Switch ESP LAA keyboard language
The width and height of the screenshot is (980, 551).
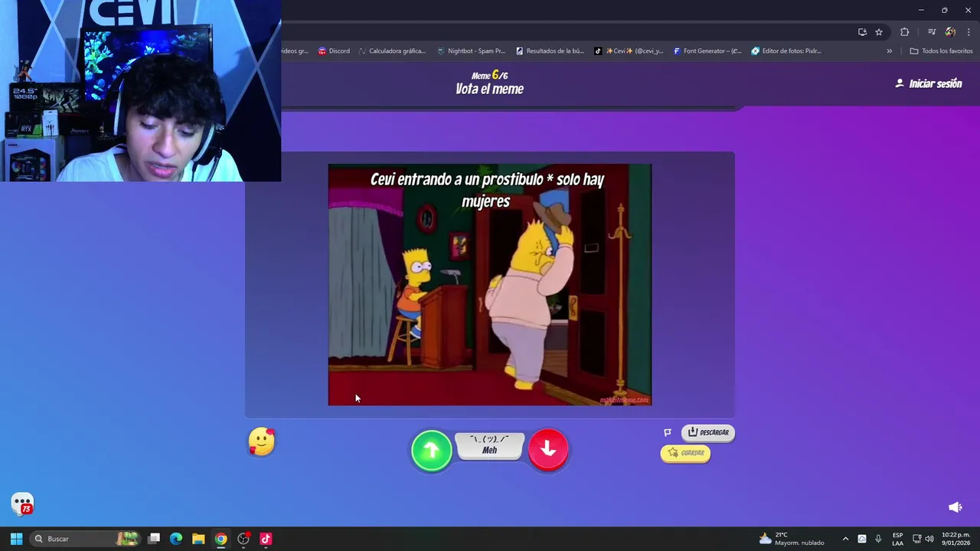(x=897, y=539)
